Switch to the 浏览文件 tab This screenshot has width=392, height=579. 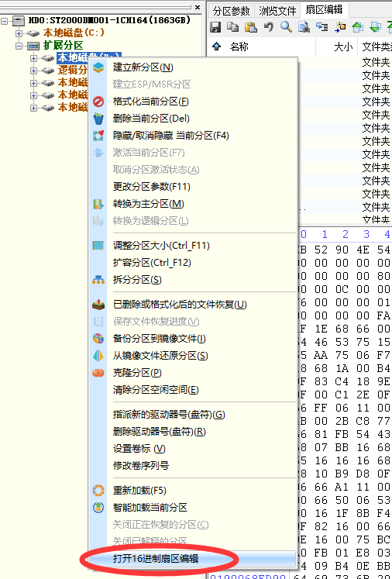(277, 11)
